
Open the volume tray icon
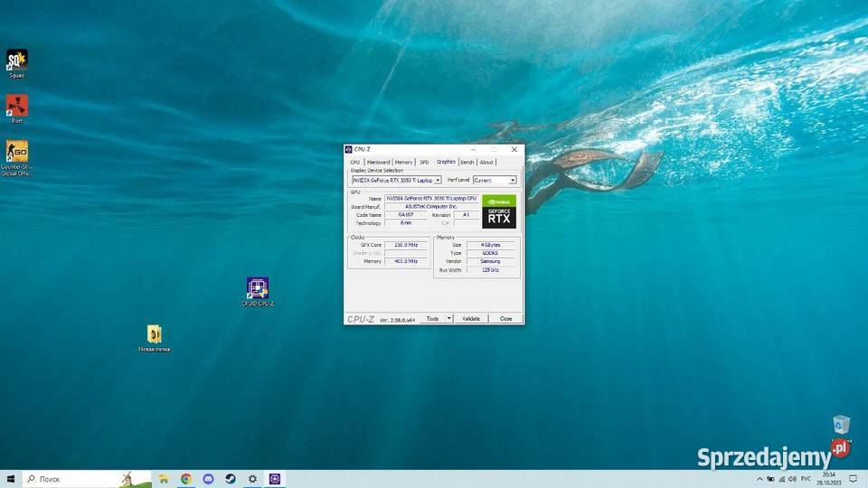[x=792, y=479]
